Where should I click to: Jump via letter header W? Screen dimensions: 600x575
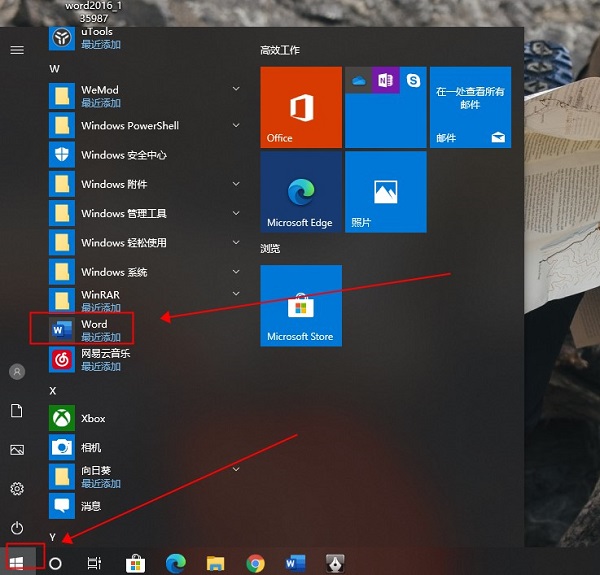tap(54, 69)
